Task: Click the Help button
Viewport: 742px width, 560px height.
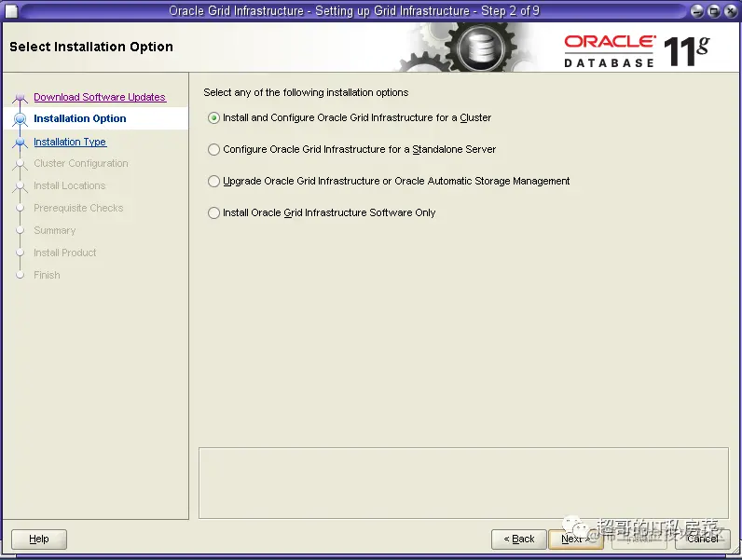Action: point(39,540)
